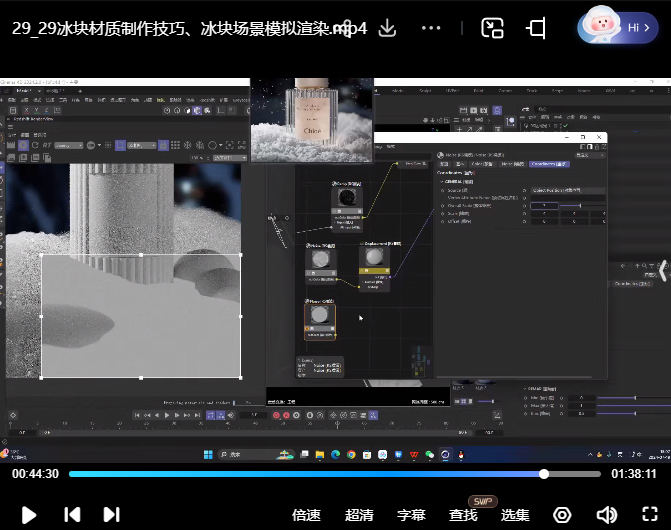Skip to the previous video
Screen dimensions: 671x530
pos(72,514)
